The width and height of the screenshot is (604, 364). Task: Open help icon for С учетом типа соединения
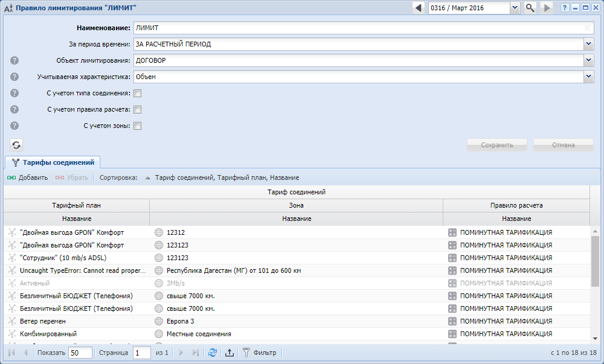(x=14, y=93)
